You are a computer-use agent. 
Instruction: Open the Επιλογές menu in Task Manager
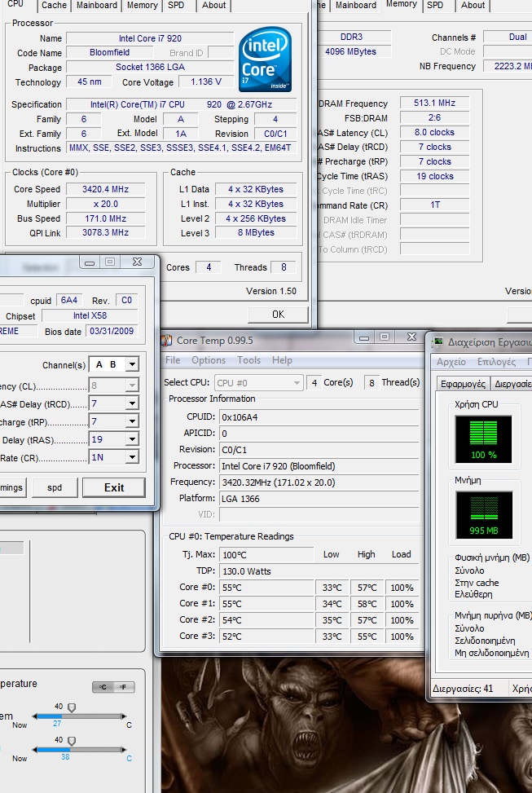[x=497, y=362]
